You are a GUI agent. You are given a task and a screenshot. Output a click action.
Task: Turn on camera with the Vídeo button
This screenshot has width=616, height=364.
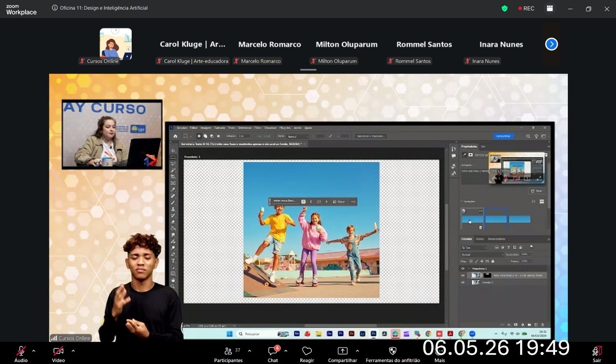[59, 354]
